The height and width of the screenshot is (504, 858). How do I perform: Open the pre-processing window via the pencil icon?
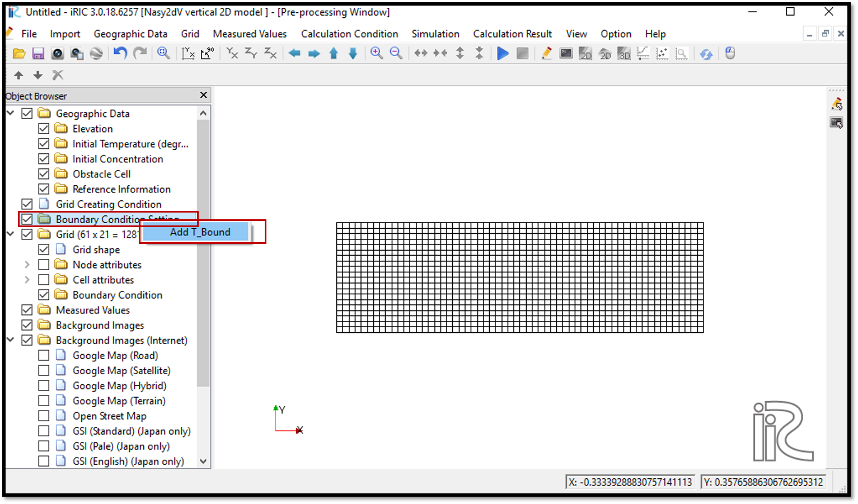(x=546, y=53)
